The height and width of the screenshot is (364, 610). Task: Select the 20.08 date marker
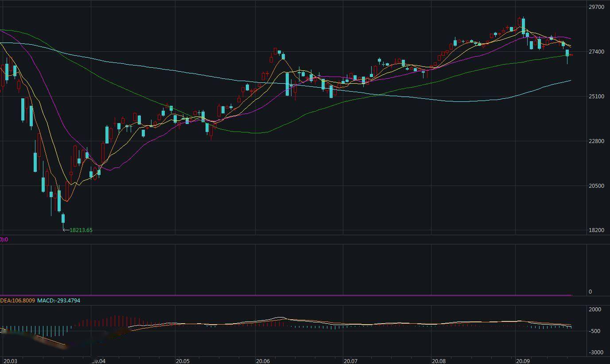point(438,361)
